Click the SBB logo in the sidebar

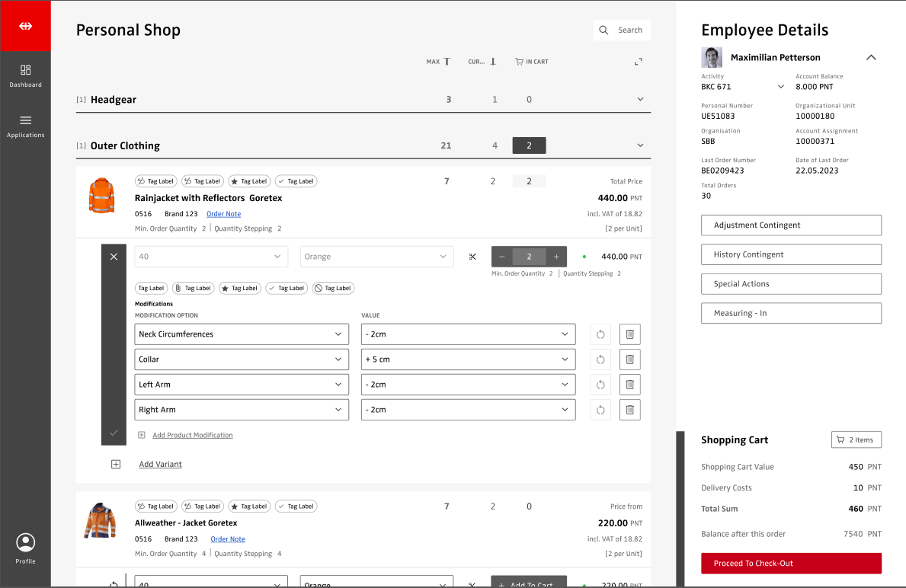pyautogui.click(x=26, y=26)
